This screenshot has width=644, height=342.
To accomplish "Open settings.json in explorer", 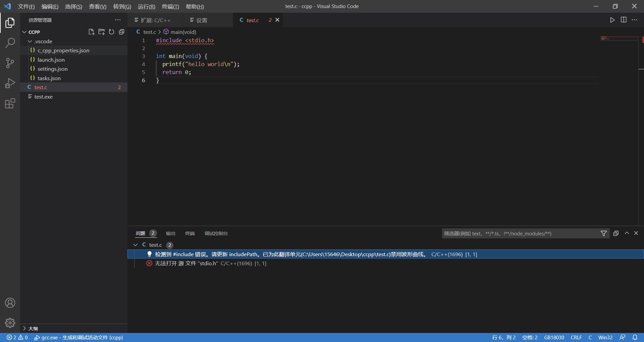I will tap(74, 69).
